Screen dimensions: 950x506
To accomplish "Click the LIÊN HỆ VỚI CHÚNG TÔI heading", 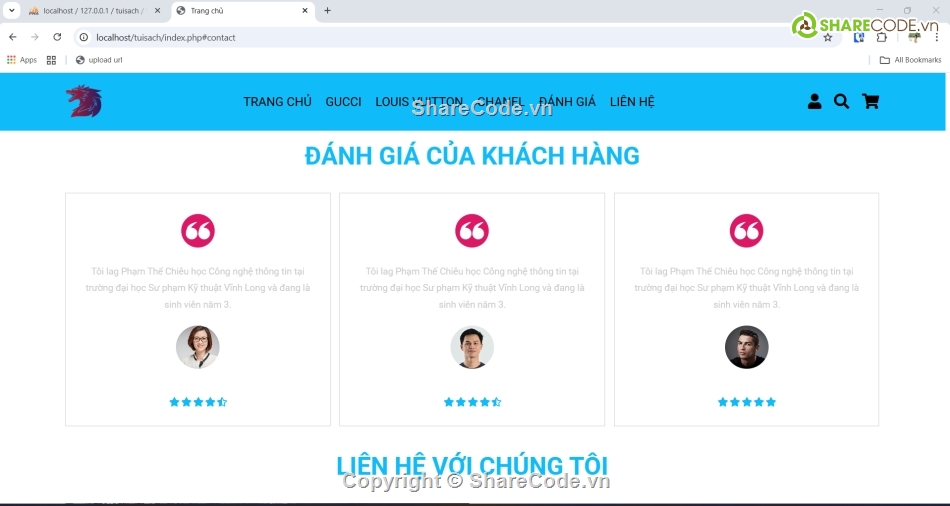I will pos(472,465).
